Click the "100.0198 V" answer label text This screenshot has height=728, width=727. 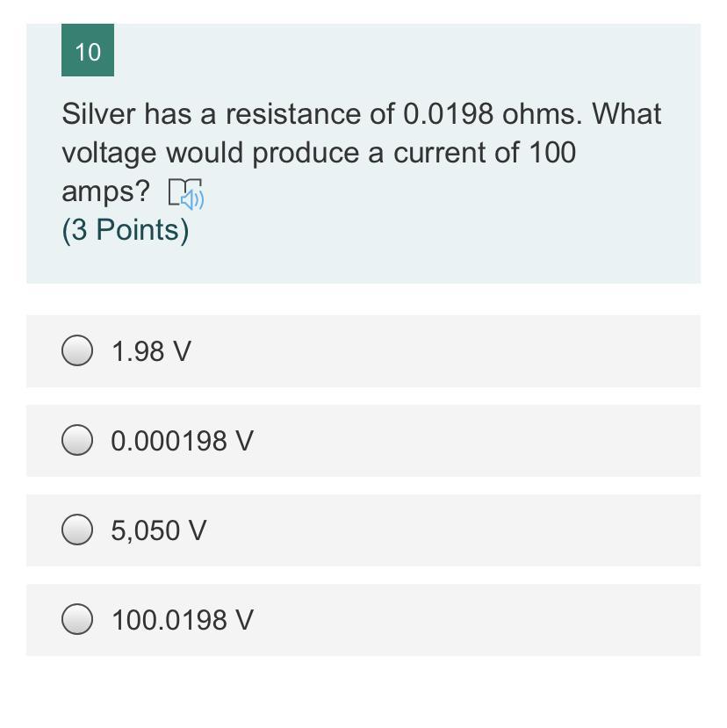coord(182,621)
